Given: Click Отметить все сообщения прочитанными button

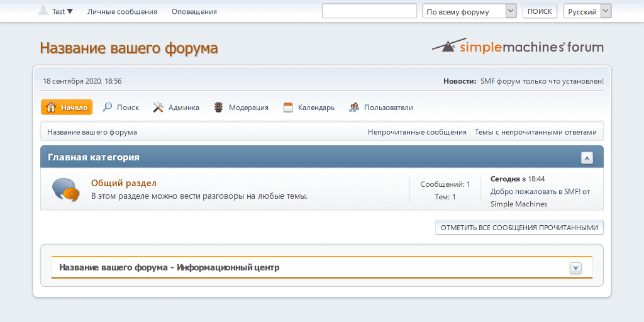Looking at the screenshot, I should (519, 228).
